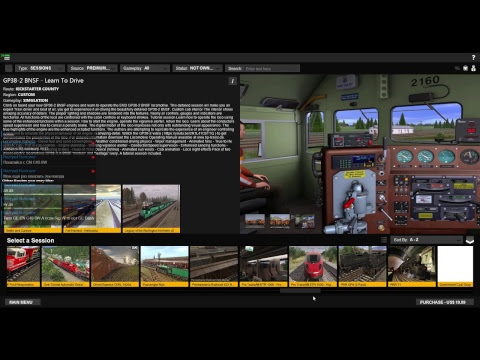Open the snowy rail yard route thumbnail

point(92,209)
